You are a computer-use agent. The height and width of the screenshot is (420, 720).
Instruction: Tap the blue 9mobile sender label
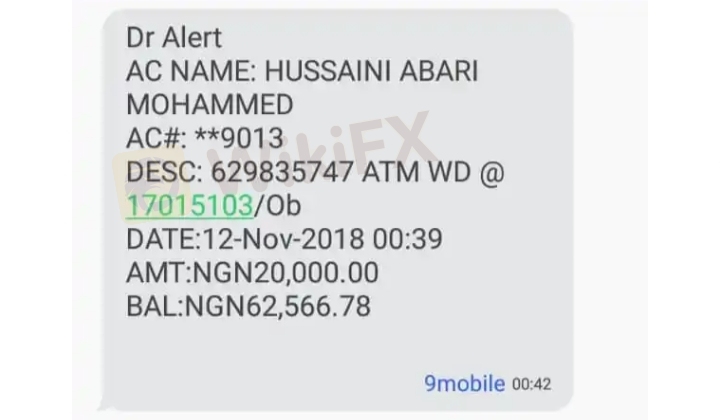[464, 383]
